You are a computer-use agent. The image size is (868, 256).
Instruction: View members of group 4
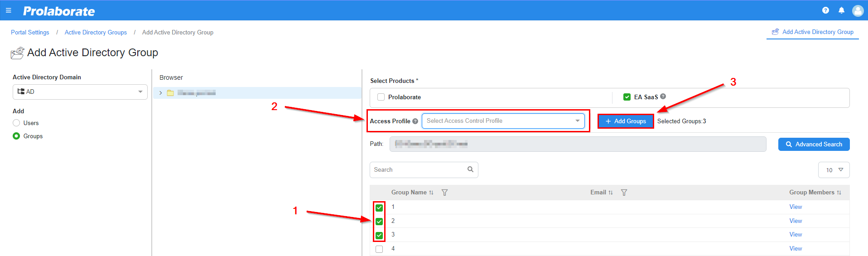click(796, 249)
